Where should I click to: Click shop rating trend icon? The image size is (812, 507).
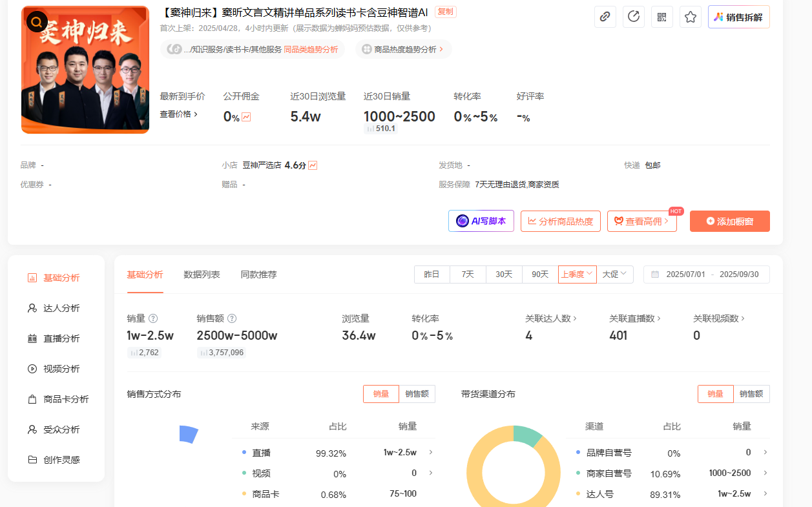pos(313,165)
